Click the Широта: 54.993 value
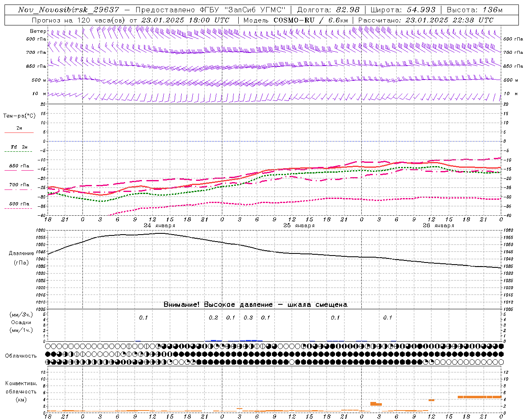 click(403, 10)
